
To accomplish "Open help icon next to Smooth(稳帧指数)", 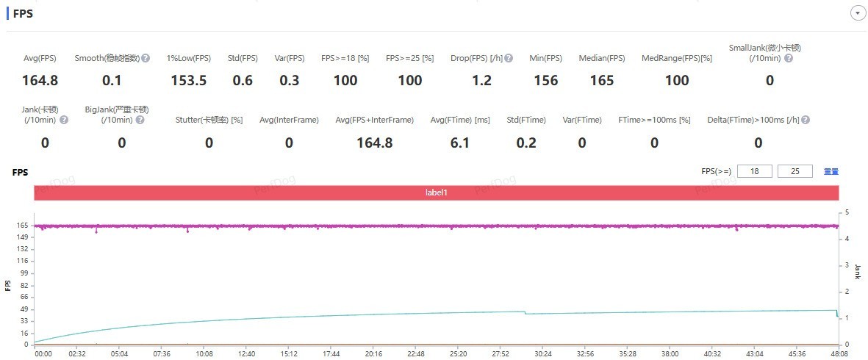I will coord(146,58).
